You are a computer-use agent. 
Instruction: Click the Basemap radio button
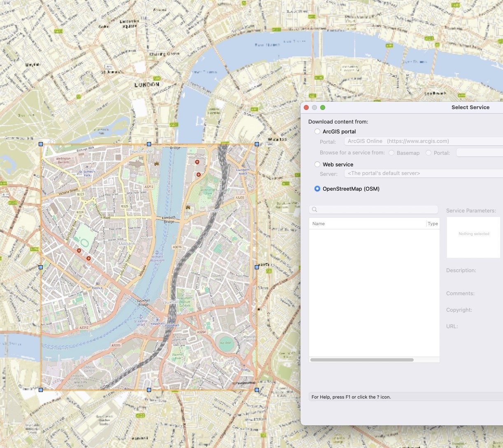click(x=391, y=153)
